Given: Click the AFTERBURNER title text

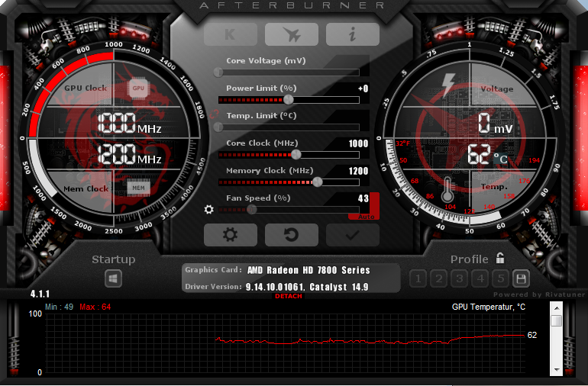Looking at the screenshot, I should click(292, 5).
